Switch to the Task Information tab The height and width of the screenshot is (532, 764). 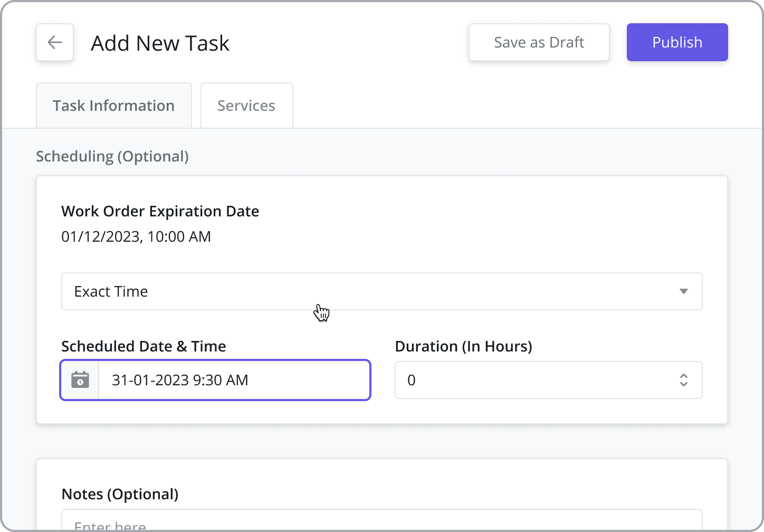point(114,106)
